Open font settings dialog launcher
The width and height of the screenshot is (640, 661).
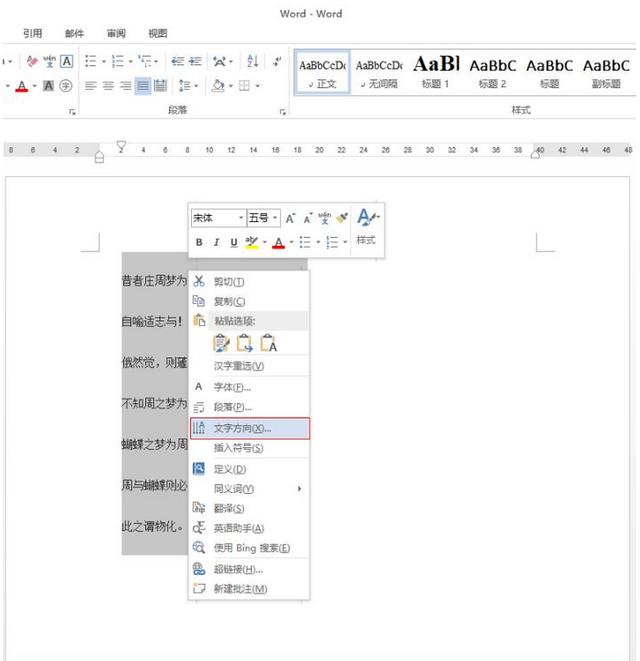click(72, 112)
